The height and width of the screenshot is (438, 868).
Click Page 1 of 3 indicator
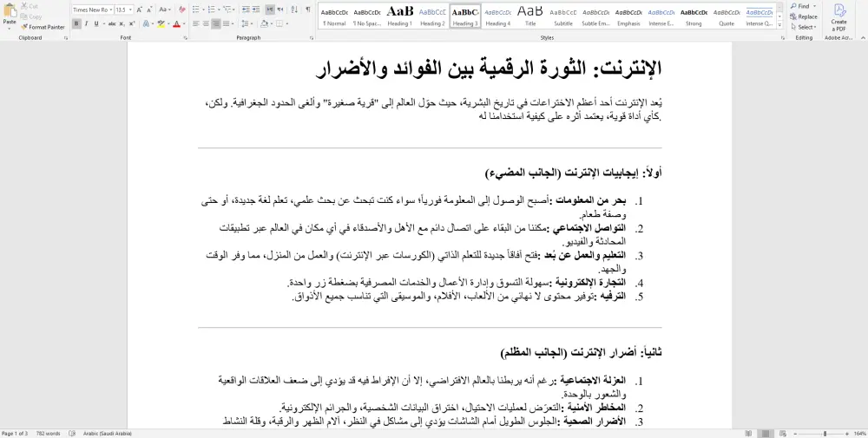click(x=15, y=434)
